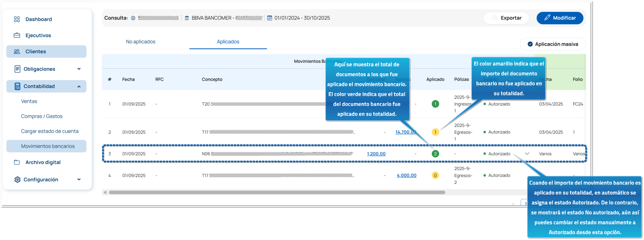The height and width of the screenshot is (240, 644).
Task: Click folio FC24 in row 1
Action: click(578, 104)
